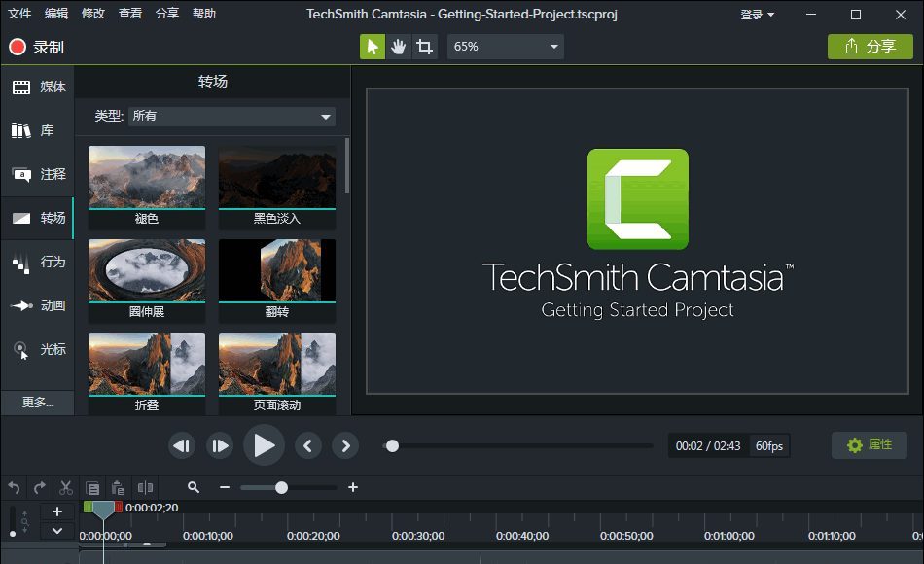Click the Undo icon
The image size is (924, 564).
pyautogui.click(x=15, y=488)
